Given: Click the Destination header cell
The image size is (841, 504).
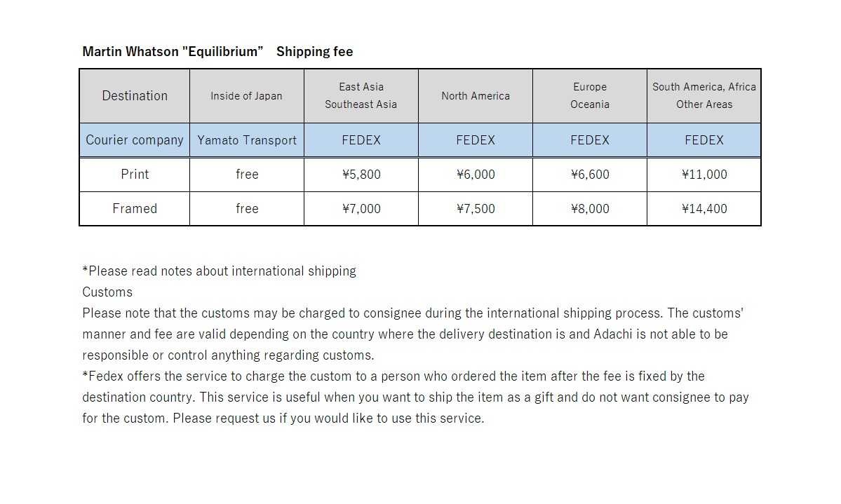Looking at the screenshot, I should (x=135, y=96).
